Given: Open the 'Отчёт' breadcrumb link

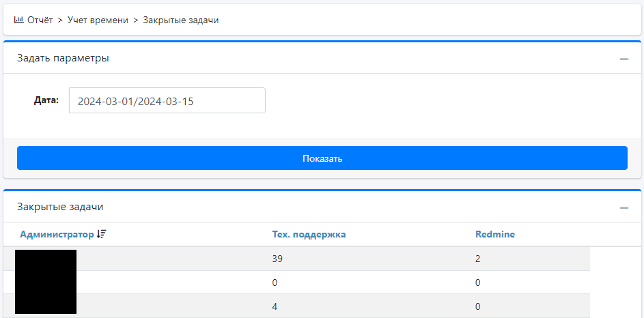Looking at the screenshot, I should (x=40, y=20).
